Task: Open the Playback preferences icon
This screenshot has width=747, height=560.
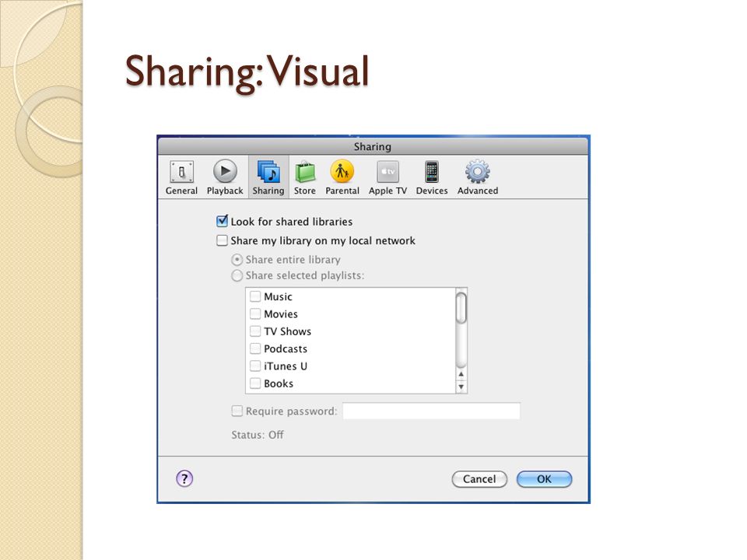Action: [225, 171]
